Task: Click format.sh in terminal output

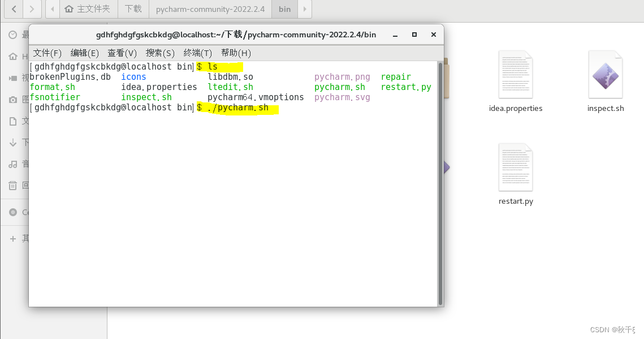Action: [52, 87]
